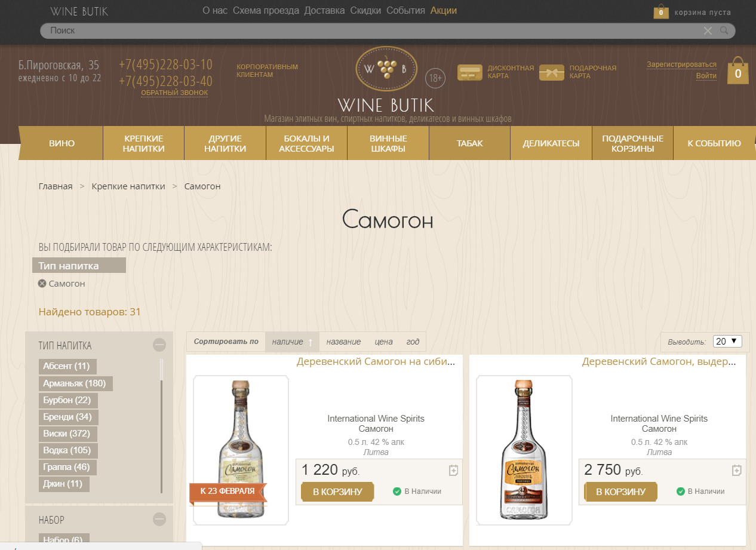Click the small cart icon in top bar
This screenshot has width=756, height=550.
(x=661, y=12)
